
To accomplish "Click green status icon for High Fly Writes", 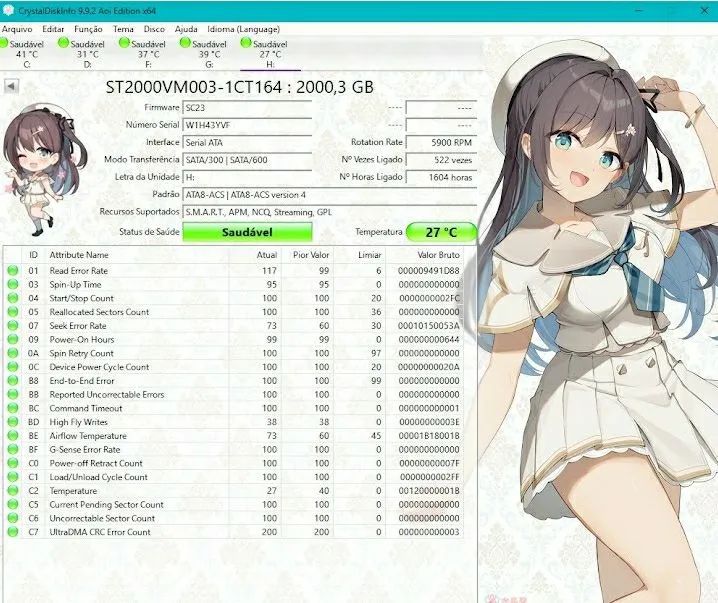I will tap(13, 422).
